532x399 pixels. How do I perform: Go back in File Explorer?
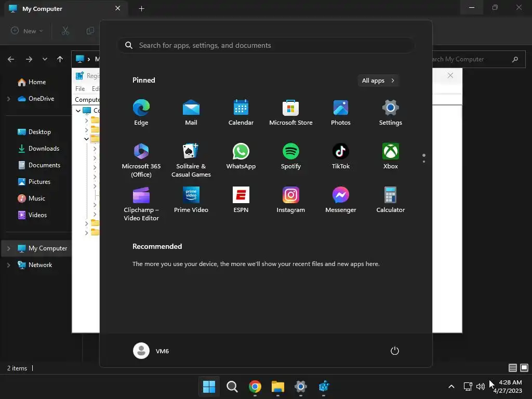tap(11, 59)
